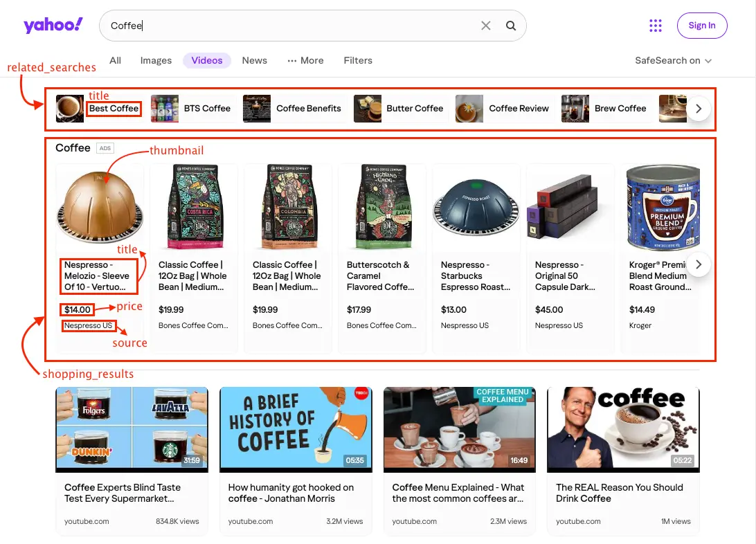The image size is (756, 544).
Task: Open Nespresso - Starbucks Espresso Roast title
Action: (x=476, y=275)
